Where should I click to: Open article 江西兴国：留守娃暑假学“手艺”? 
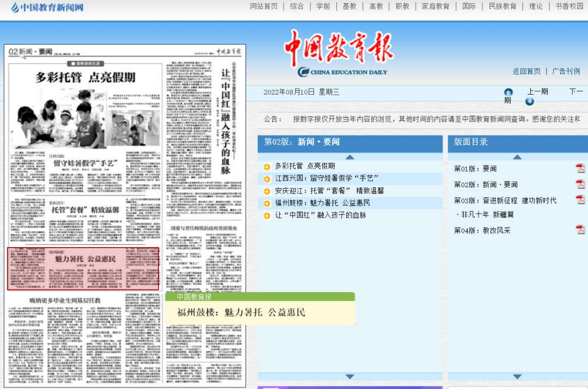(327, 178)
